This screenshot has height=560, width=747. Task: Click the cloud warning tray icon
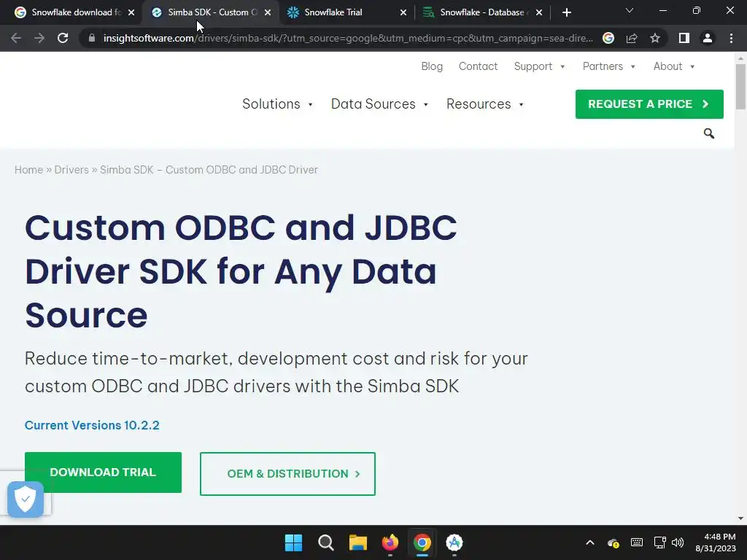click(614, 542)
